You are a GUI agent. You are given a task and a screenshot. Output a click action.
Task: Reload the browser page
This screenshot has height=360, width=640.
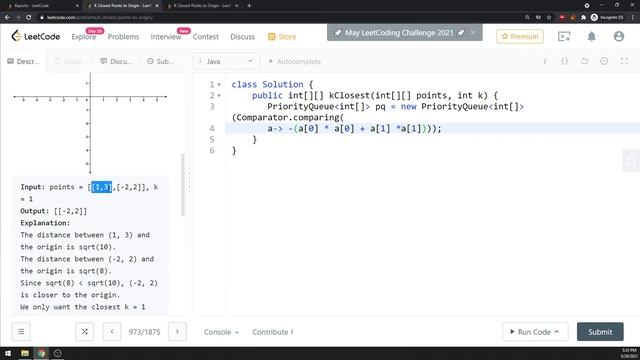(28, 17)
